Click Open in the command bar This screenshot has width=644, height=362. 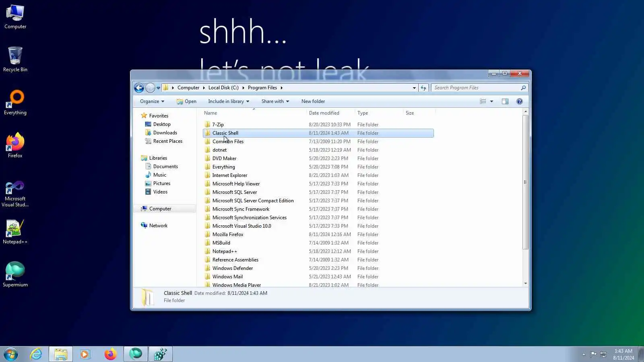pyautogui.click(x=186, y=101)
